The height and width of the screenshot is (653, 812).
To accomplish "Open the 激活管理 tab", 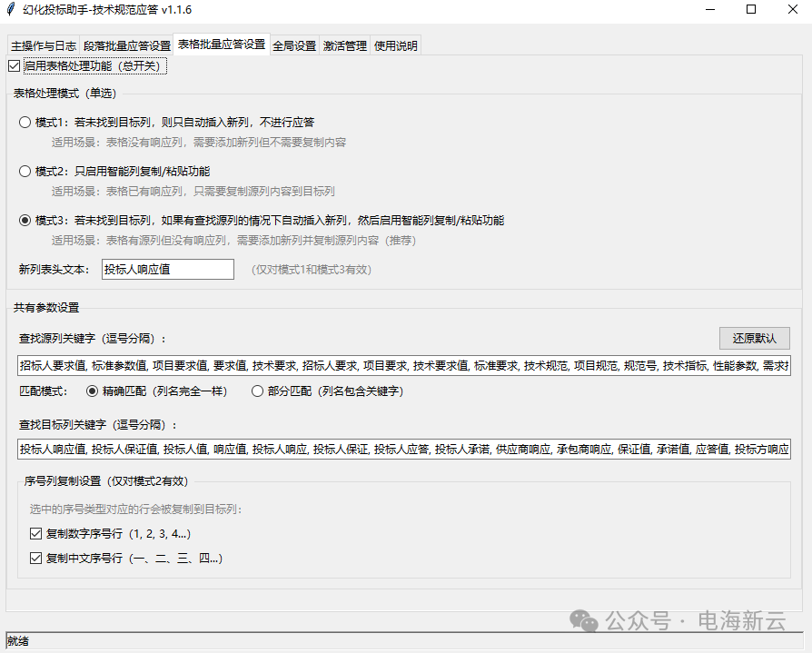I will (344, 45).
